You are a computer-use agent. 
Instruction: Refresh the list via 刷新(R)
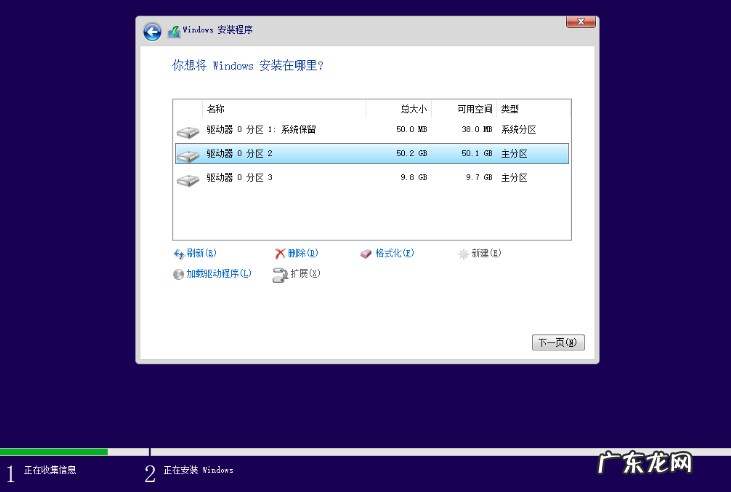click(x=201, y=253)
